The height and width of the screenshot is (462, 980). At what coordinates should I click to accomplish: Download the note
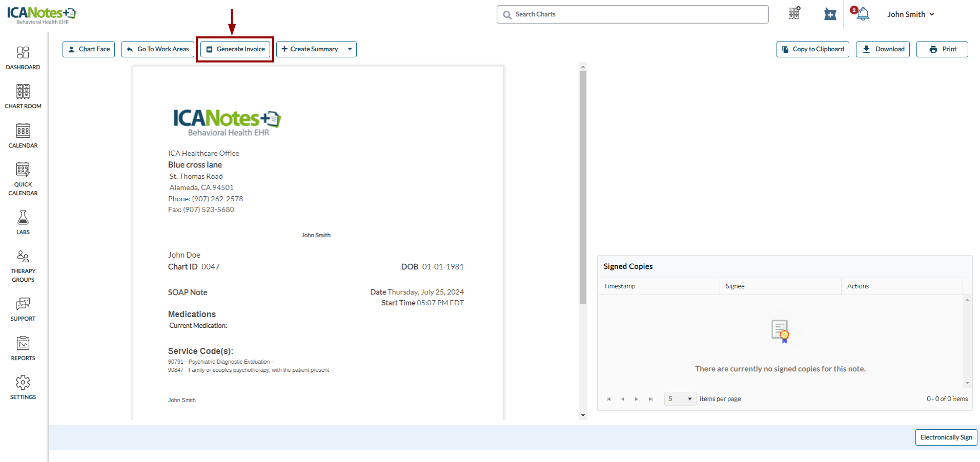[883, 49]
